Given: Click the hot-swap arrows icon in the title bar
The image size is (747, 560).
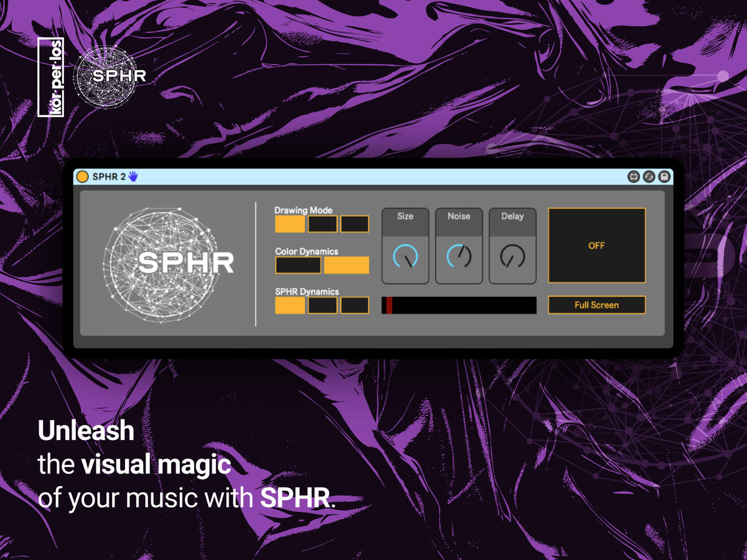Looking at the screenshot, I should click(x=649, y=177).
